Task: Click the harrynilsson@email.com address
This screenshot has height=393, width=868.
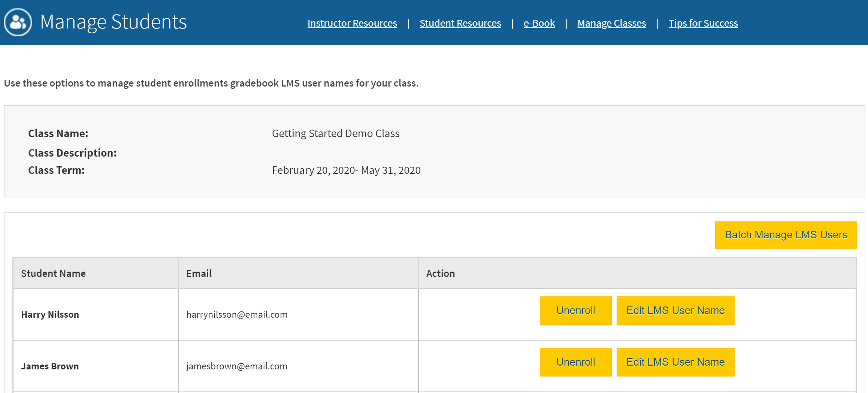Action: (237, 314)
